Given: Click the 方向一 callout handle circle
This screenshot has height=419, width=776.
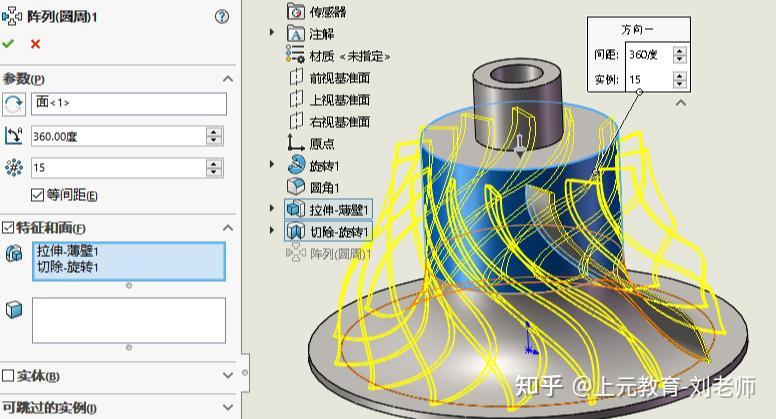Looking at the screenshot, I should 639,92.
